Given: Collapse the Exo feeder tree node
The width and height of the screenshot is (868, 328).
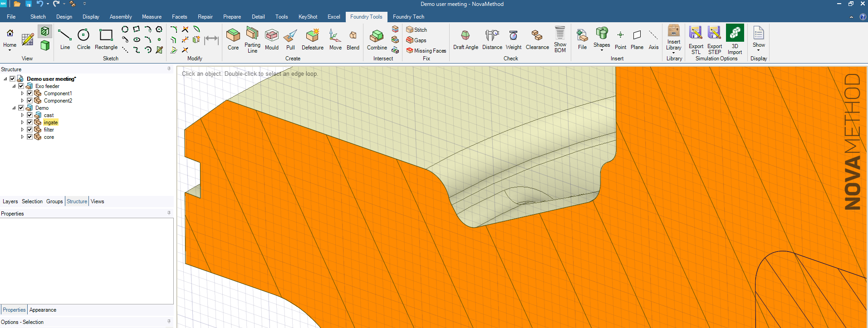Looking at the screenshot, I should (x=14, y=86).
